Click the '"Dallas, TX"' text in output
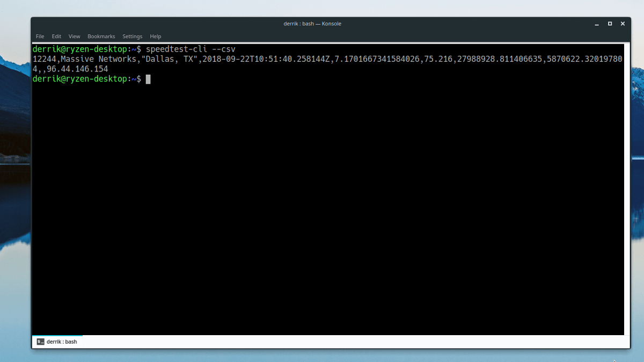 [x=170, y=59]
